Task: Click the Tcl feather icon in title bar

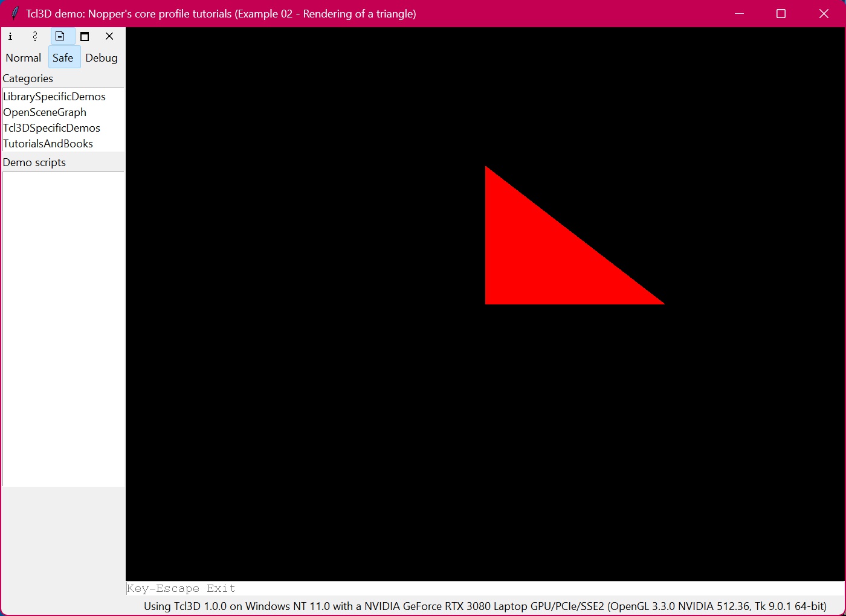Action: (x=15, y=13)
